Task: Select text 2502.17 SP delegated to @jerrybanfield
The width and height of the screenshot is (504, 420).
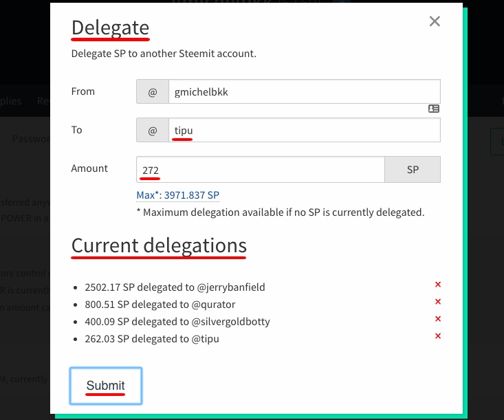Action: (175, 287)
